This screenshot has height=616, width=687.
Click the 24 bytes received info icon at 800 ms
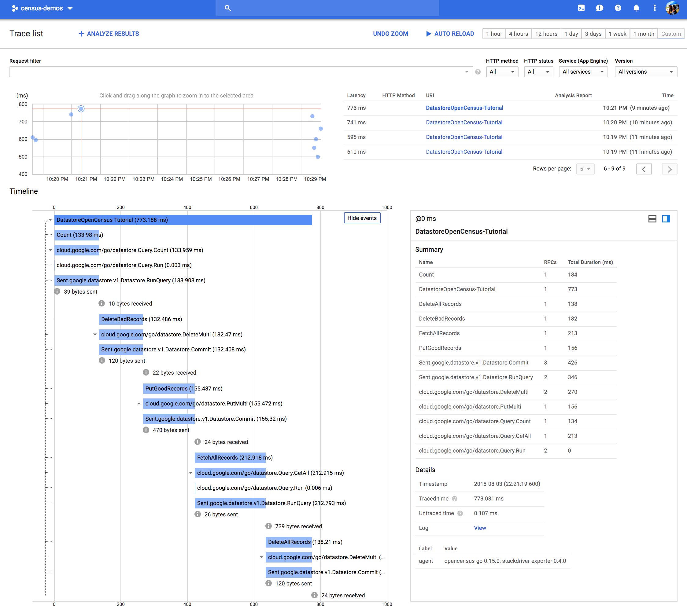pyautogui.click(x=314, y=595)
